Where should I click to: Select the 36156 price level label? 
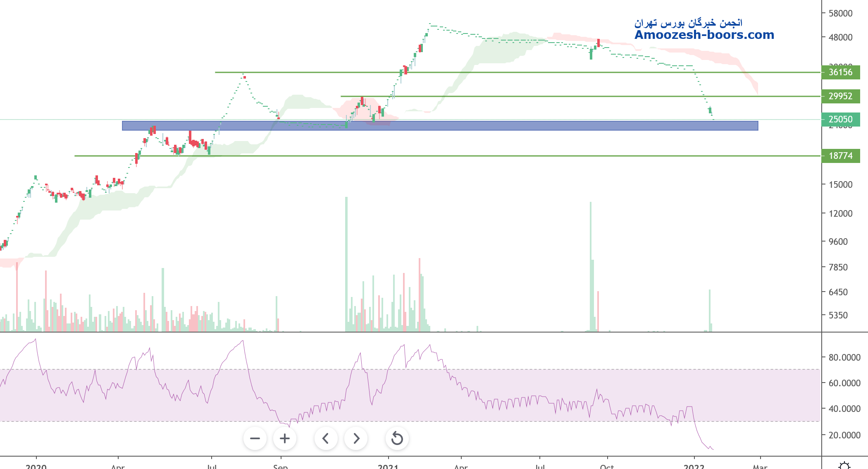840,72
